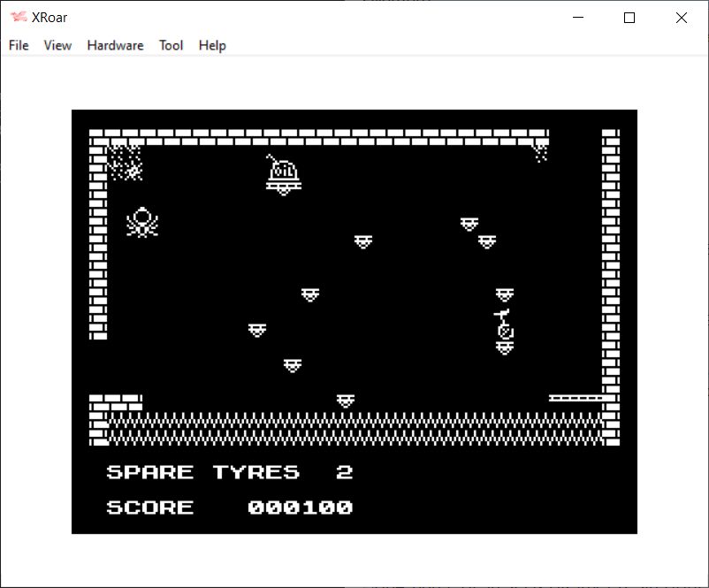Click the large cobweb in the top-left corner
Screen dimensions: 709x588
(x=125, y=163)
